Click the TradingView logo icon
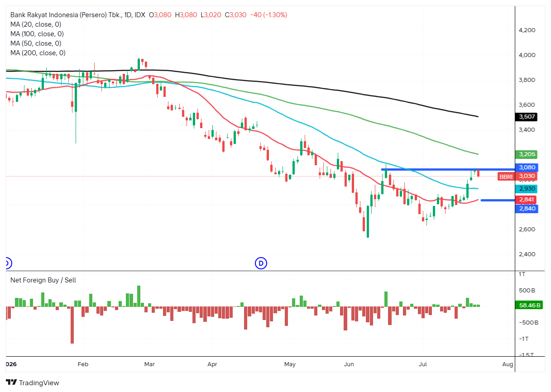The image size is (551, 392). tap(11, 382)
